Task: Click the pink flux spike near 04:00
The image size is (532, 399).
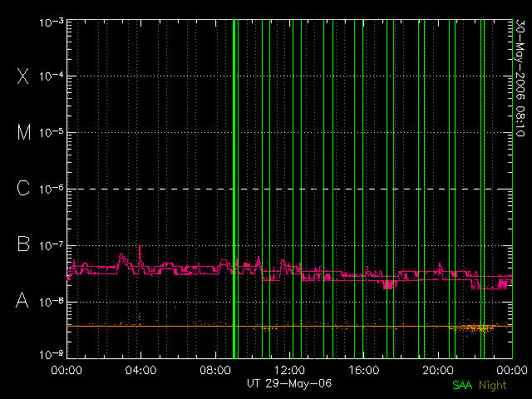Action: pos(140,255)
